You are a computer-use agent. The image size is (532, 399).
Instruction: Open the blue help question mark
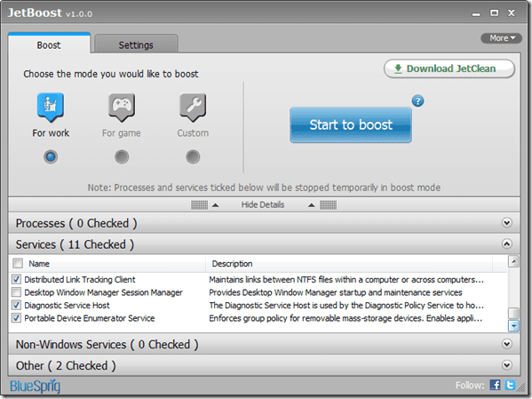[417, 100]
